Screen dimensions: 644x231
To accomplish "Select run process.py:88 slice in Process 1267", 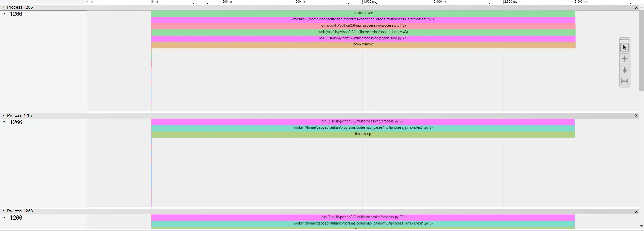I will click(363, 122).
